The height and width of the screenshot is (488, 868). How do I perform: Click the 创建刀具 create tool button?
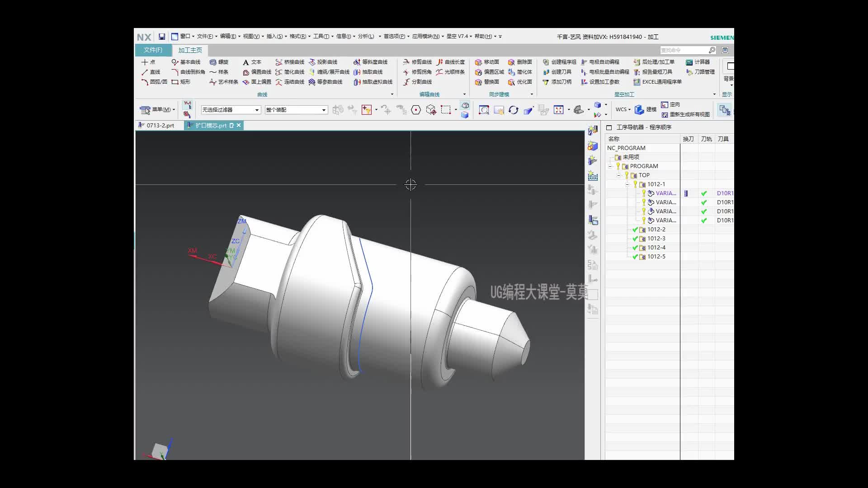tap(557, 72)
